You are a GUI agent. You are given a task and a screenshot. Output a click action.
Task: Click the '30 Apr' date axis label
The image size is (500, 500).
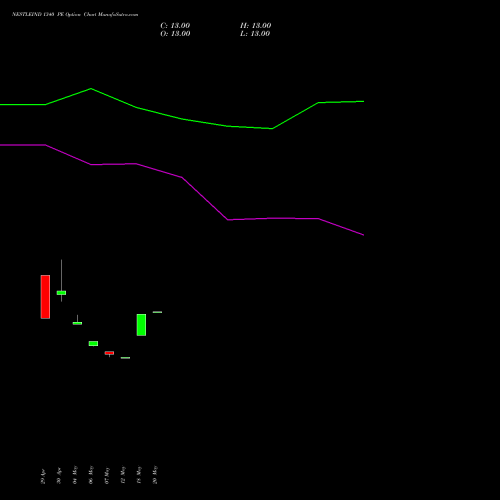click(59, 476)
